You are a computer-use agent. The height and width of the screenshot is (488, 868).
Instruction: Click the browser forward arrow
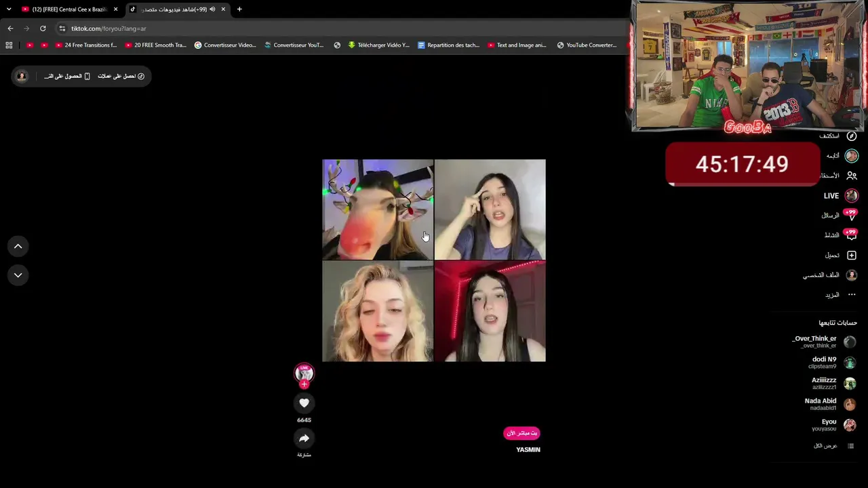pyautogui.click(x=26, y=28)
